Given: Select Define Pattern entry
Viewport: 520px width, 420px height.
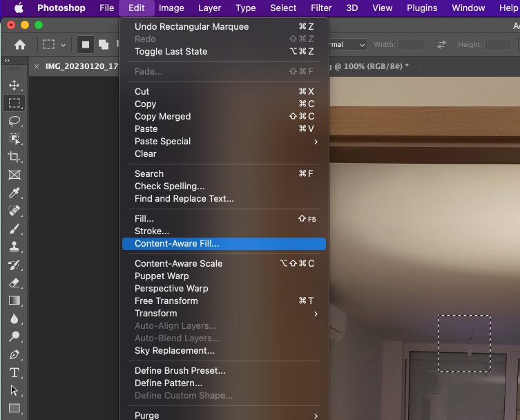Looking at the screenshot, I should click(x=224, y=383).
